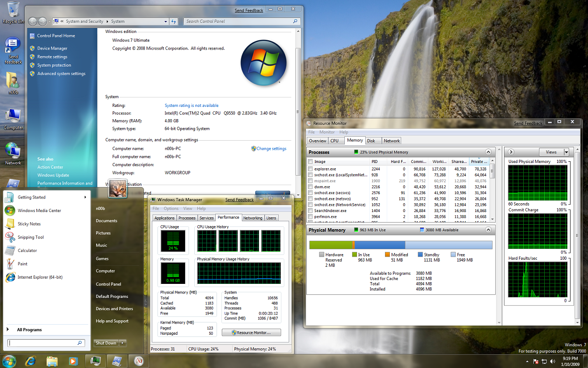
Task: Toggle the Image column select-all checkbox
Action: tap(310, 162)
